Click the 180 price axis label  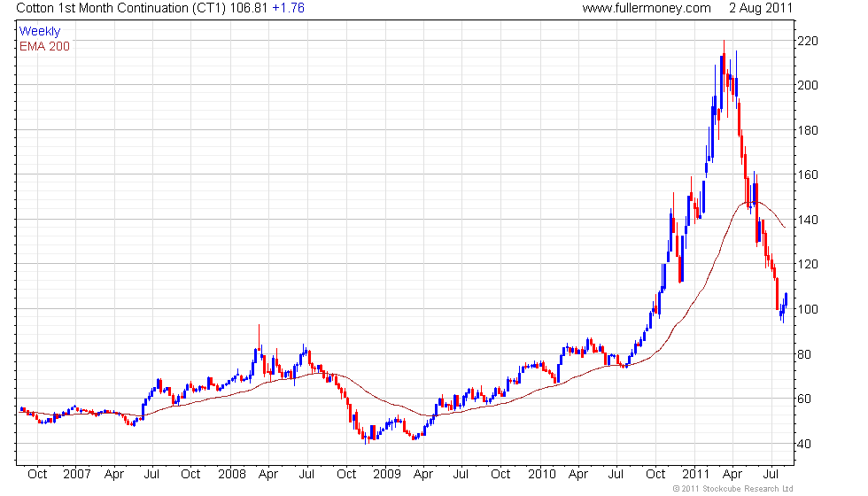click(x=808, y=131)
